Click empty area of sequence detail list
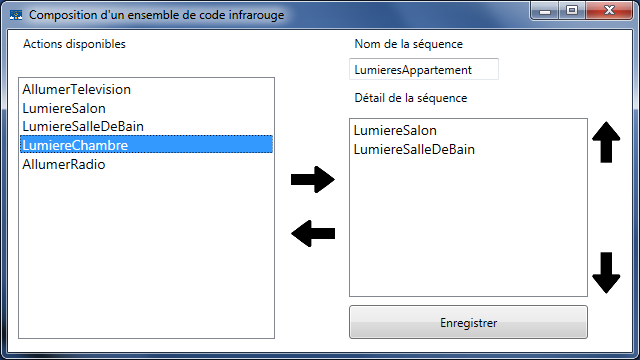640x360 pixels. pos(468,229)
